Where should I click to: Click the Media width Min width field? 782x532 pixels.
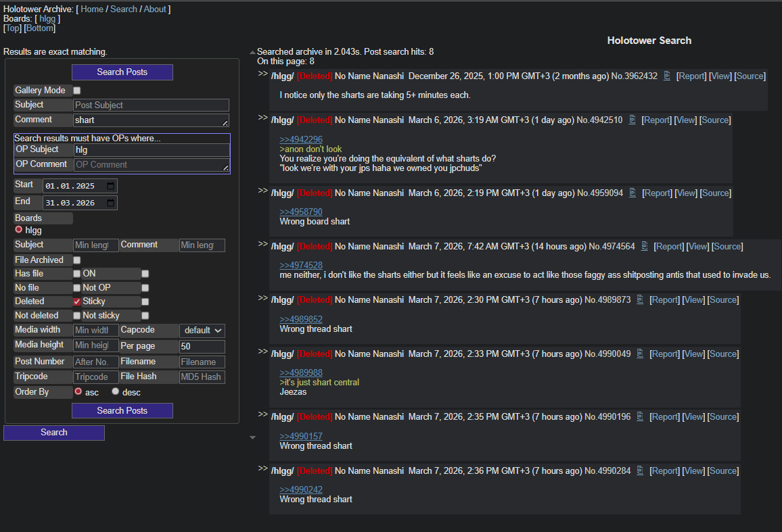(96, 330)
